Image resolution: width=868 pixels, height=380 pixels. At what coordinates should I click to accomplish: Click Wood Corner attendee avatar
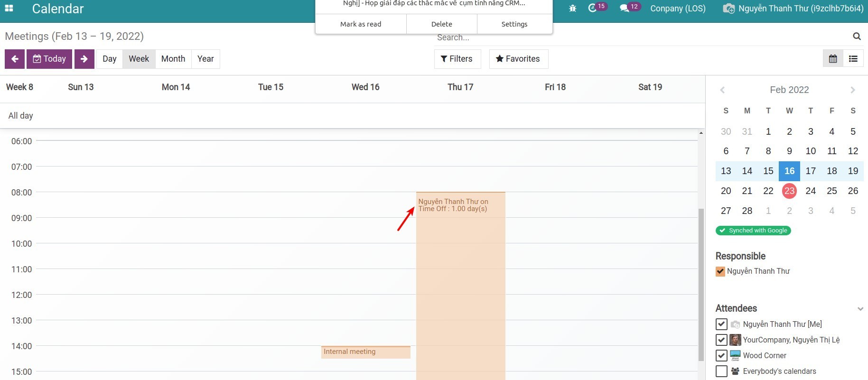735,355
